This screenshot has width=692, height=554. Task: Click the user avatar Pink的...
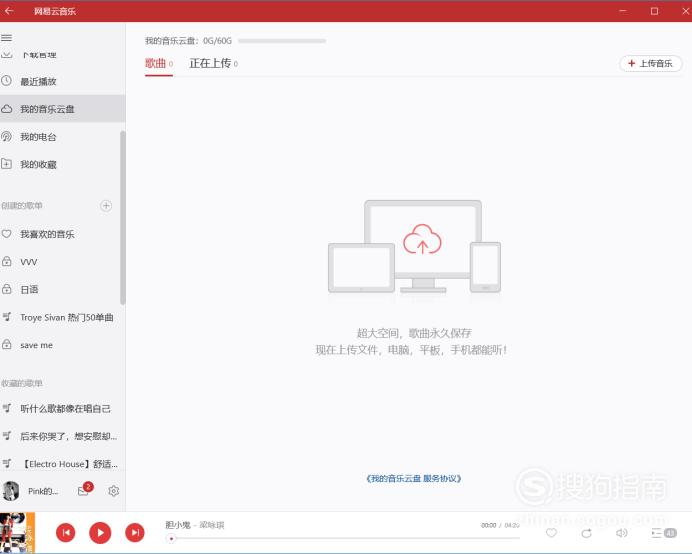(11, 491)
